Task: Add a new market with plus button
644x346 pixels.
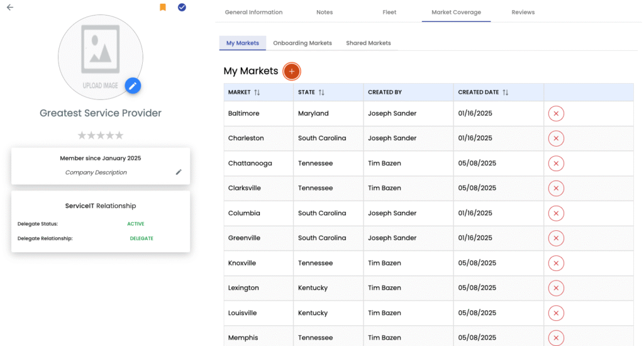Action: (291, 72)
